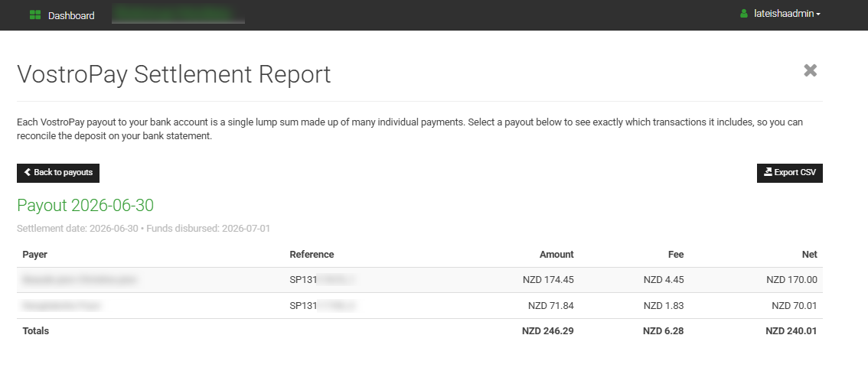Viewport: 868px width, 374px height.
Task: Click reference in the NZD 71.84 row
Action: coord(322,305)
